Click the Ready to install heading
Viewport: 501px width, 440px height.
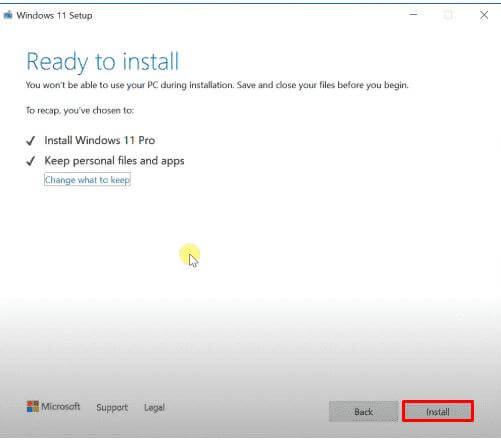coord(103,62)
